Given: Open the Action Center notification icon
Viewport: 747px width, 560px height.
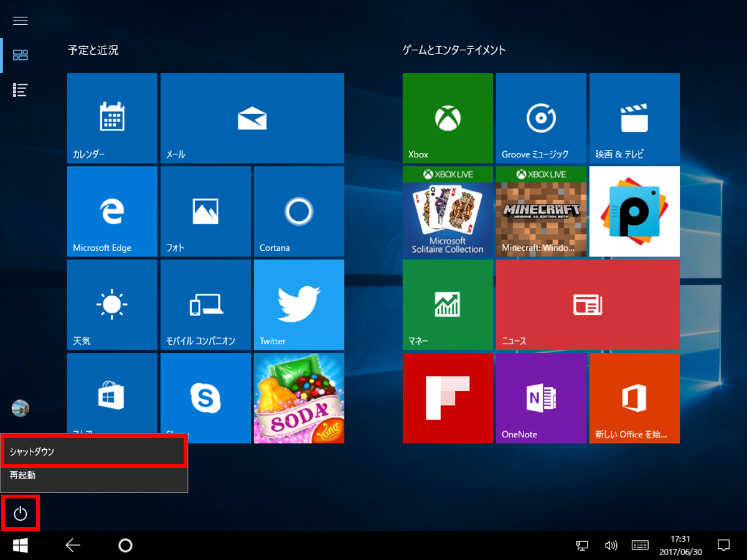Looking at the screenshot, I should (723, 546).
